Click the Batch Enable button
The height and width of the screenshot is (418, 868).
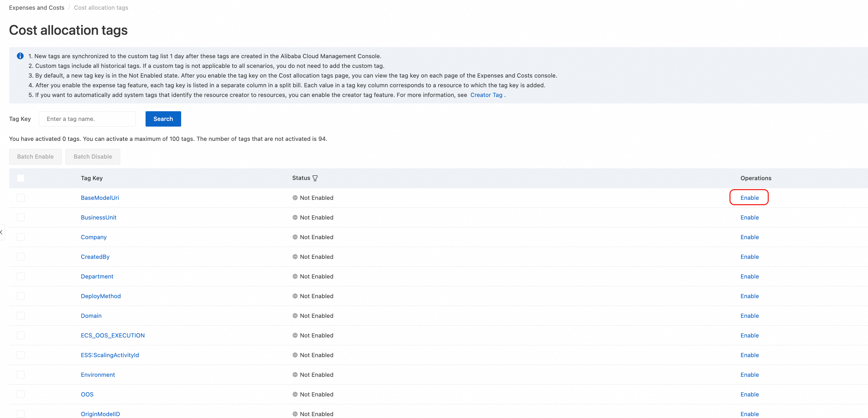pos(35,156)
